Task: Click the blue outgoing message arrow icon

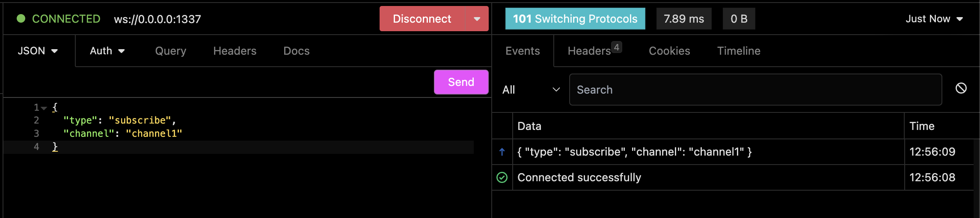Action: tap(502, 152)
